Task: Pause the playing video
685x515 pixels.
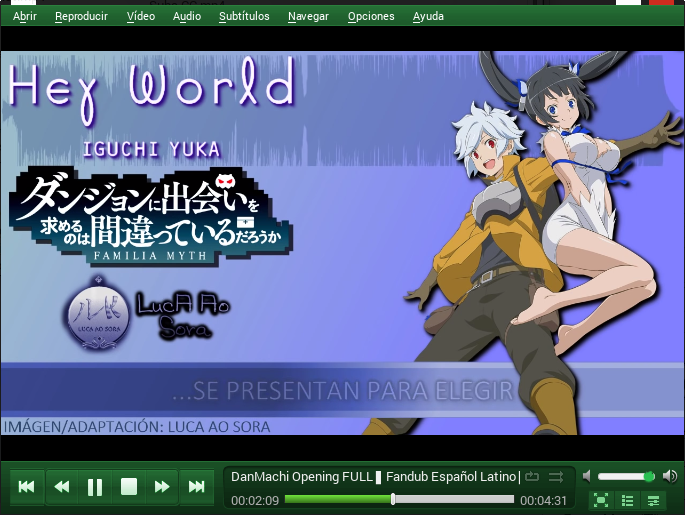Action: point(95,486)
